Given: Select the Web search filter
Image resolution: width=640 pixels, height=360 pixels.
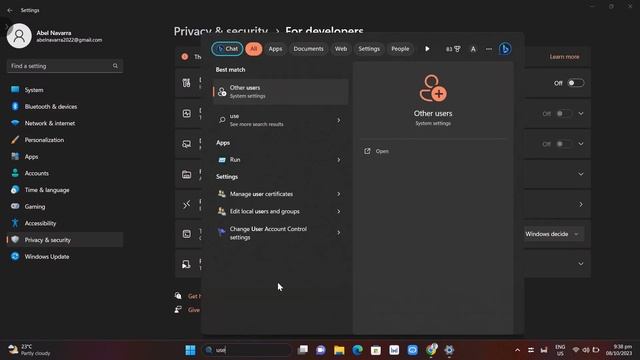Looking at the screenshot, I should point(341,49).
